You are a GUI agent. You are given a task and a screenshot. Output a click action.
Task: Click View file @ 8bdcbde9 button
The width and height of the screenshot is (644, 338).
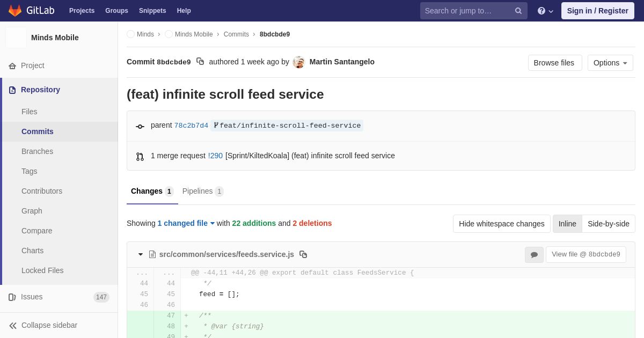pos(586,254)
